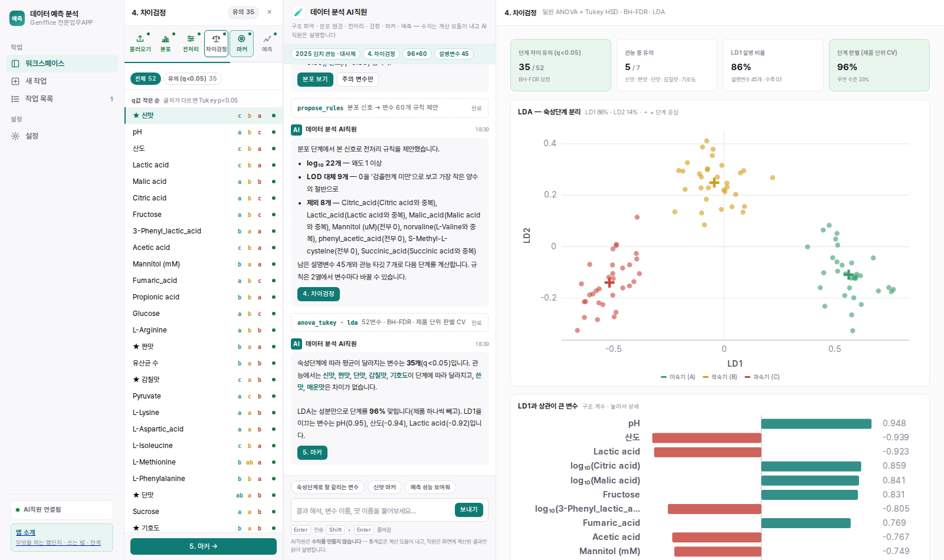Screen dimensions: 944x560
Task: Open the 마커 target step icon
Action: pyautogui.click(x=242, y=44)
